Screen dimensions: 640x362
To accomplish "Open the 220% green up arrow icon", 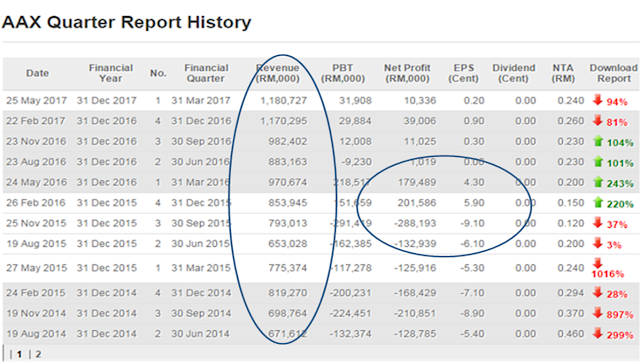I will coord(598,202).
